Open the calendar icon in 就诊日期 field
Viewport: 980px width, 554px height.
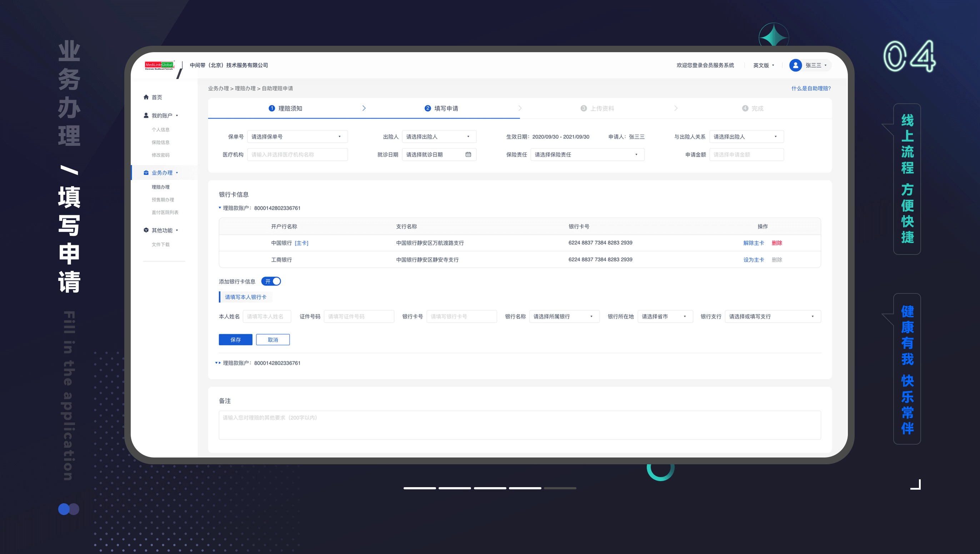click(468, 155)
